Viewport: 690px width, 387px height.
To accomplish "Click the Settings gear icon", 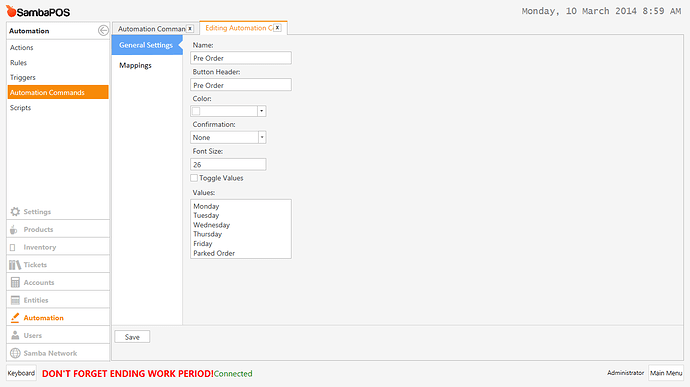I will pos(15,212).
